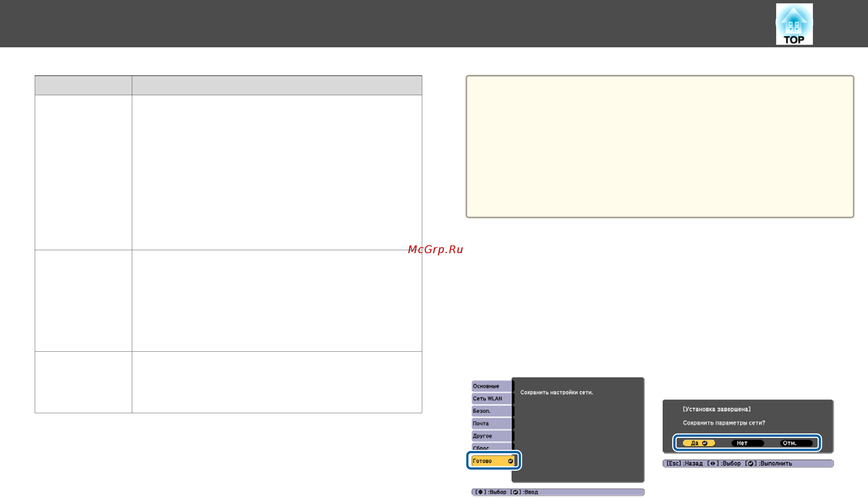Click the enter icon beside Выполнить
Viewport: 868px width, 498px height.
750,464
